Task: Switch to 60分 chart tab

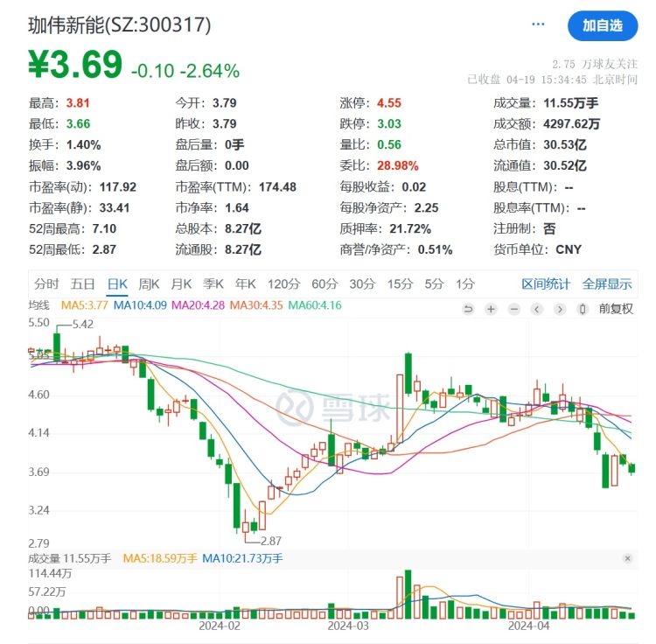Action: pos(325,284)
